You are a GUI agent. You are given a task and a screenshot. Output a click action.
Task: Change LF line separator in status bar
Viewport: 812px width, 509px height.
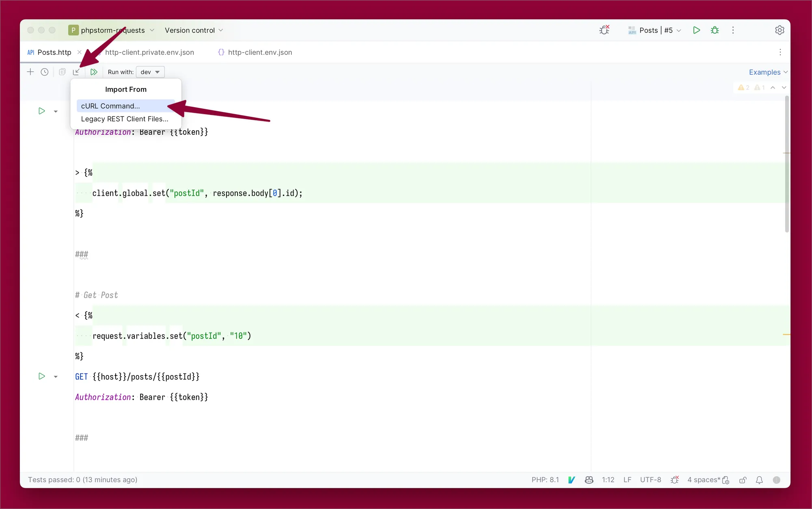pyautogui.click(x=627, y=480)
